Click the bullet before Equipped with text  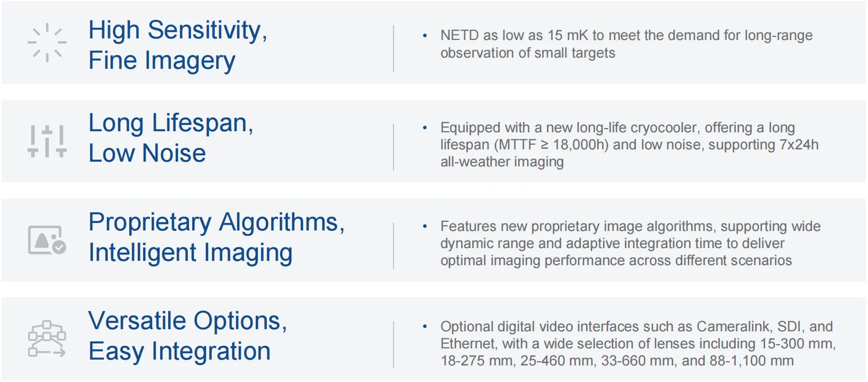425,128
